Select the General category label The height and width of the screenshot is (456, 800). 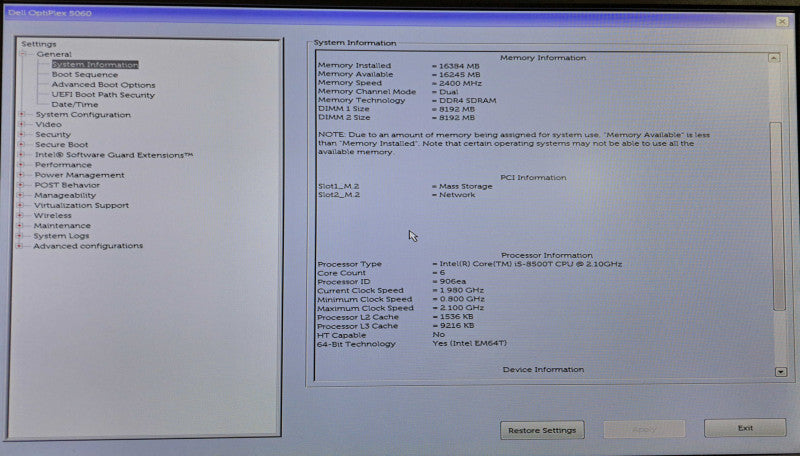pos(54,54)
